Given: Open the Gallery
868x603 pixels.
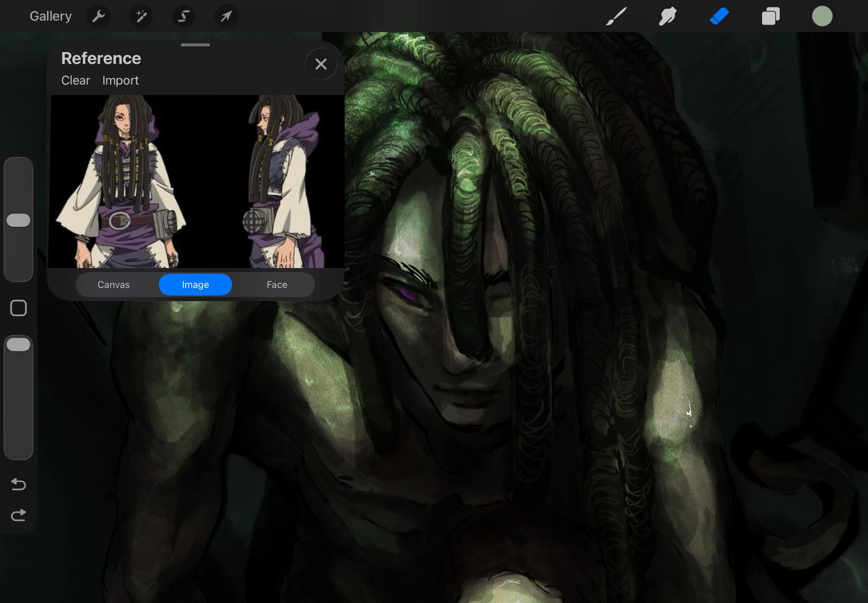Looking at the screenshot, I should (x=50, y=16).
